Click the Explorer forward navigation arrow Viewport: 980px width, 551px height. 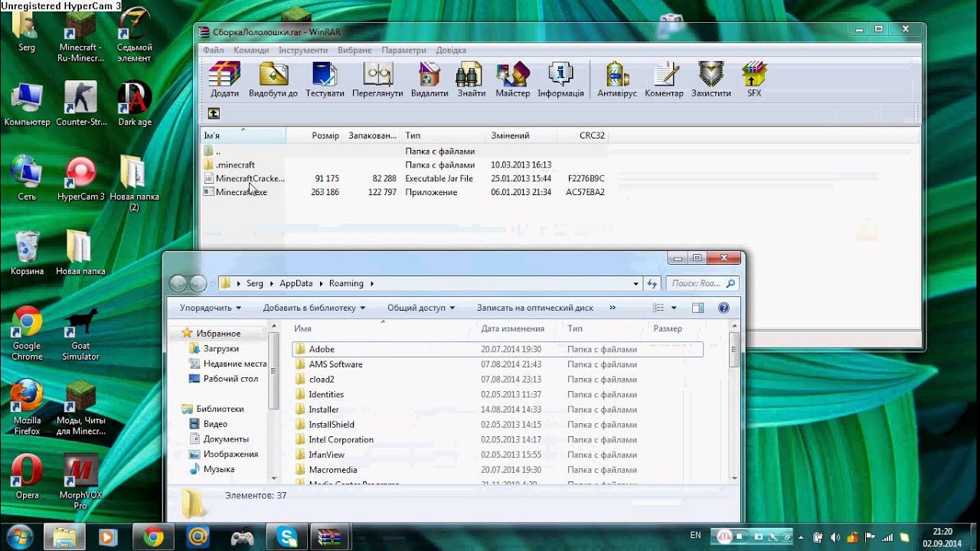[198, 283]
